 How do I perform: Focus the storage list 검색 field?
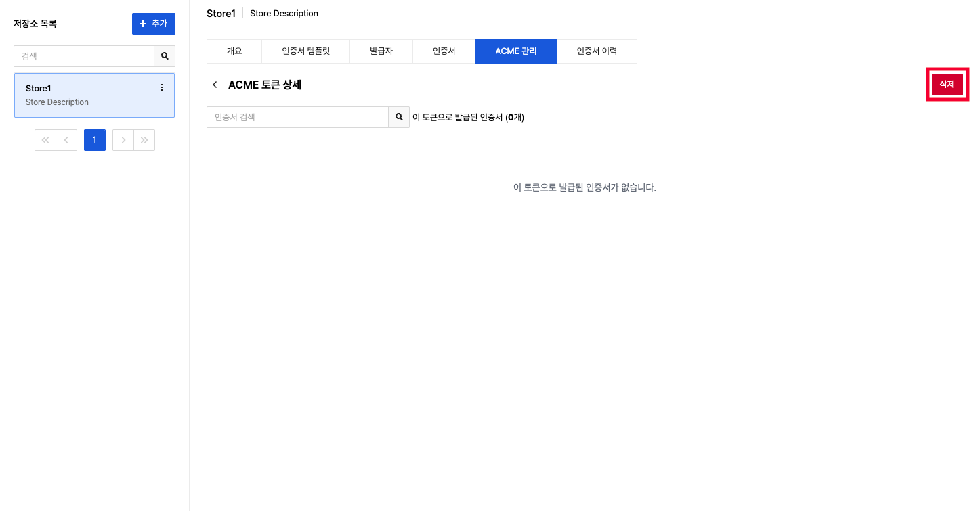pos(84,56)
